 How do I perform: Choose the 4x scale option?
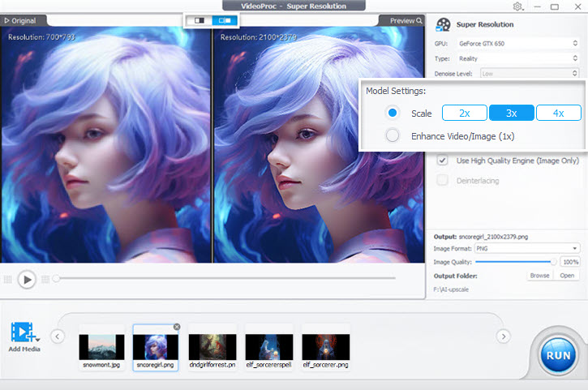click(x=559, y=114)
